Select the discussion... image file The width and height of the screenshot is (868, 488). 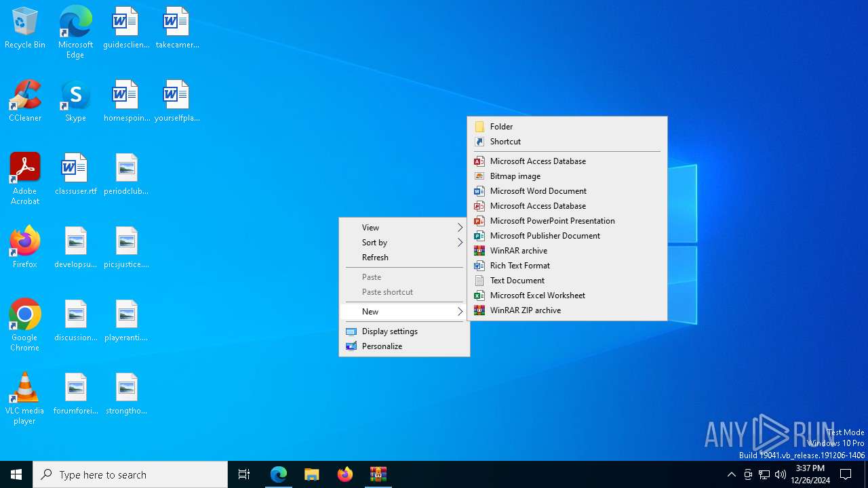tap(75, 321)
